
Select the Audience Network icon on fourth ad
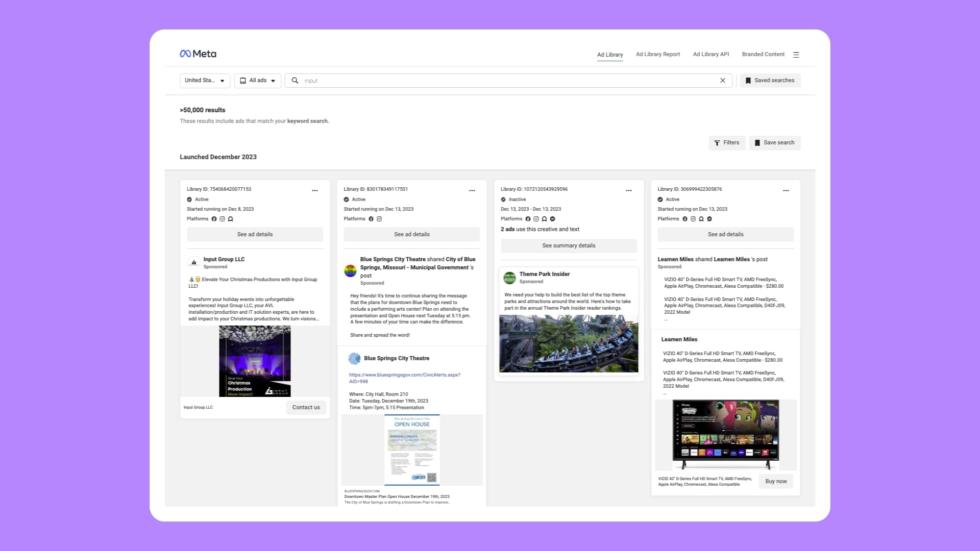click(701, 218)
